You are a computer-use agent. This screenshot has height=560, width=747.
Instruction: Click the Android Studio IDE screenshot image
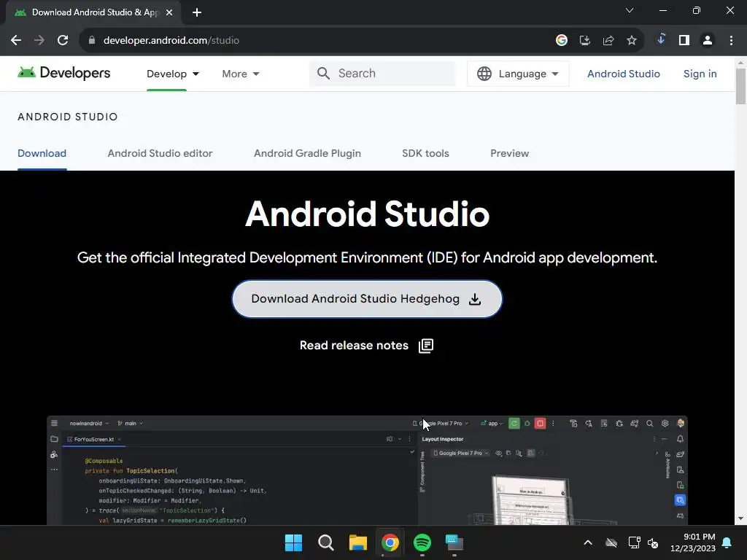tap(367, 470)
